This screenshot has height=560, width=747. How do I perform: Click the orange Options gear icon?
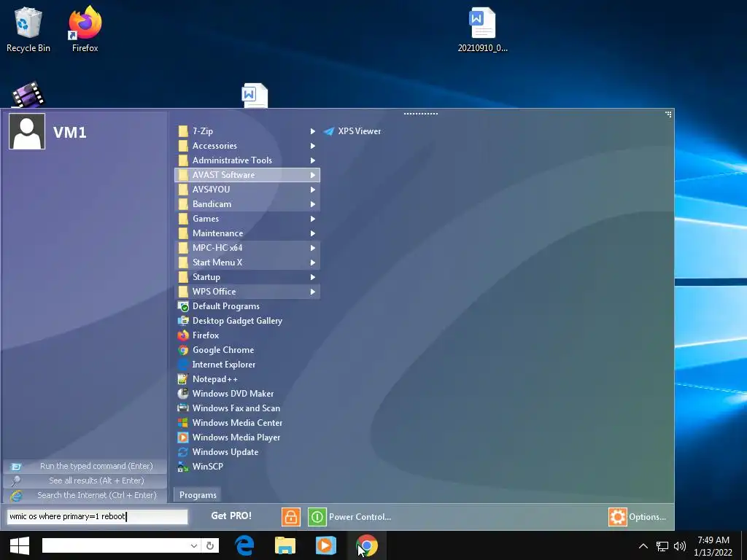pyautogui.click(x=618, y=517)
